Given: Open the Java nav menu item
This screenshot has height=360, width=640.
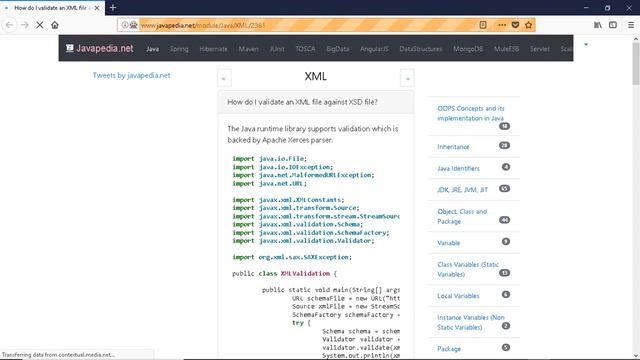Looking at the screenshot, I should pyautogui.click(x=153, y=49).
